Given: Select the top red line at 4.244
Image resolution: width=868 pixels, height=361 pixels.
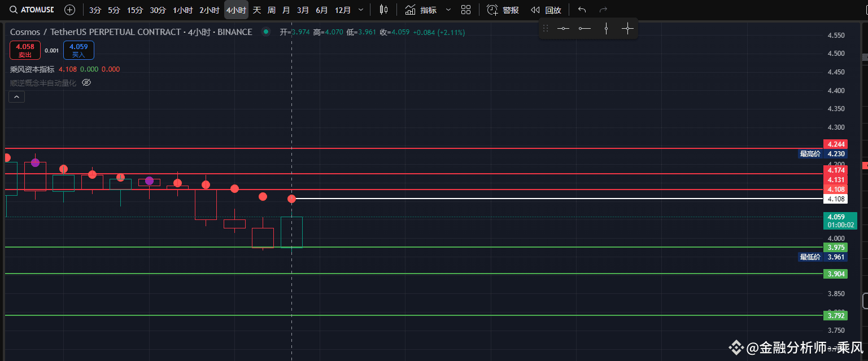Looking at the screenshot, I should click(x=414, y=148).
